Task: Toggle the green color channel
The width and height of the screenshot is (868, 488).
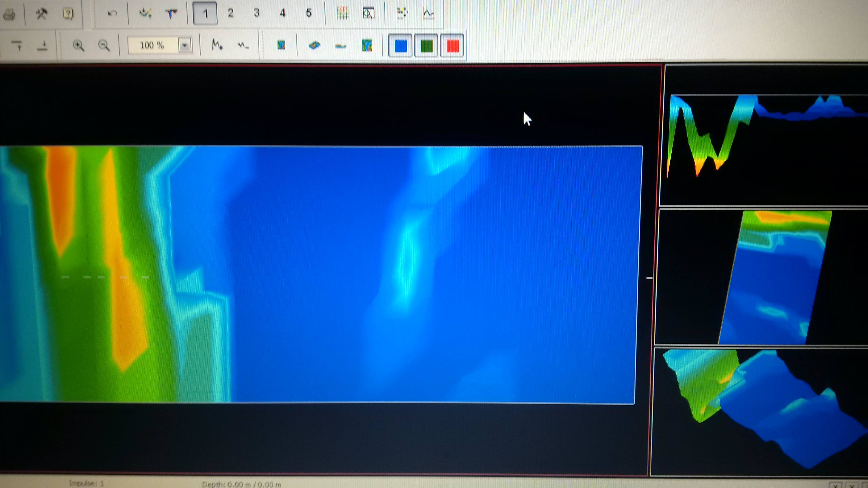Action: pyautogui.click(x=426, y=45)
